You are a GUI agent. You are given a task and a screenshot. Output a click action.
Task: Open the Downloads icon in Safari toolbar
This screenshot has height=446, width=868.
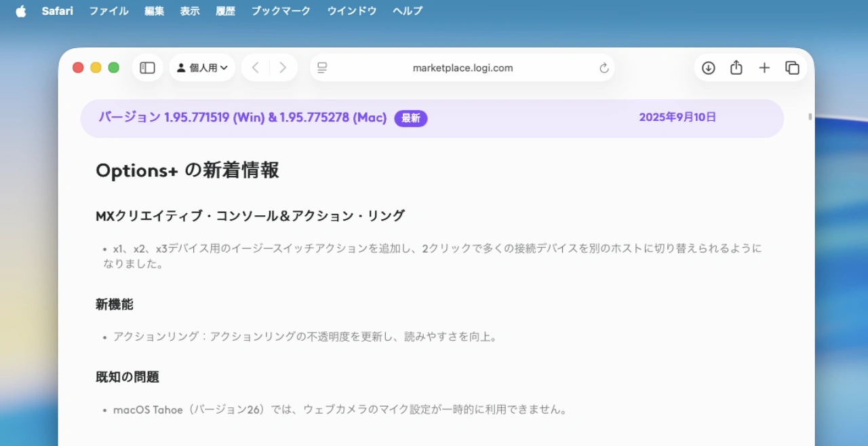pyautogui.click(x=708, y=67)
